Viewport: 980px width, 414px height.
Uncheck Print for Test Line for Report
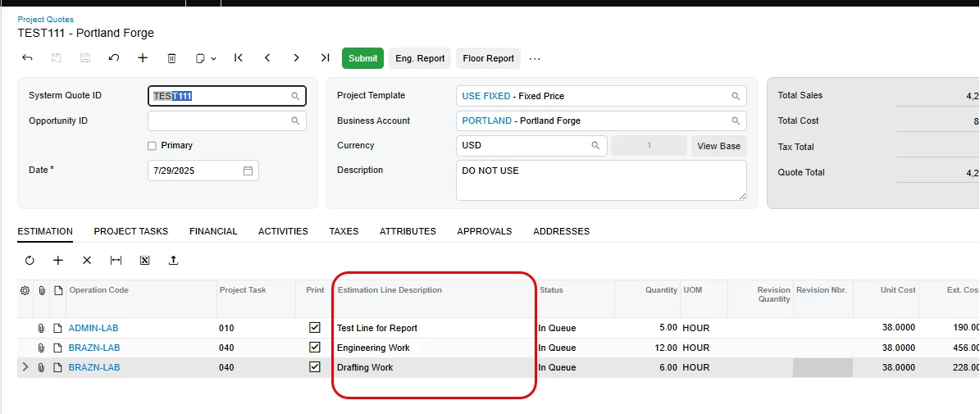[315, 327]
